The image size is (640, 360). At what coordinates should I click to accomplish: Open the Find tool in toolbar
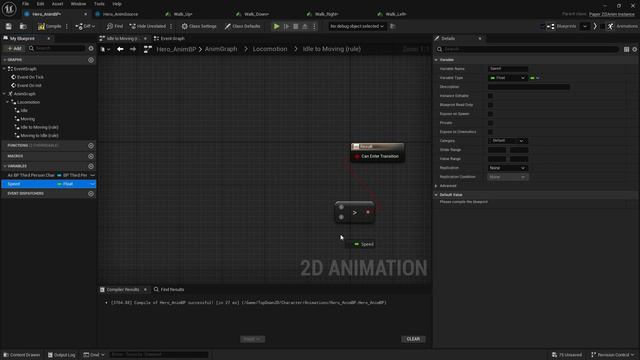[115, 26]
